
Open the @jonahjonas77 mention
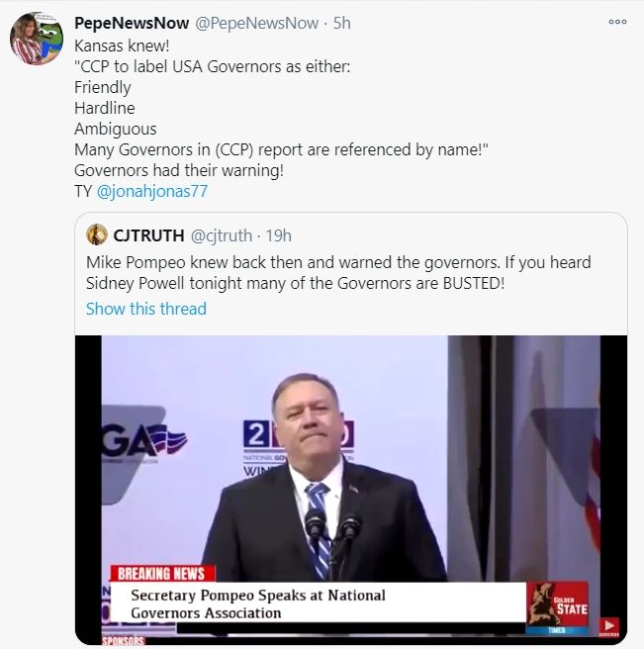tap(152, 191)
